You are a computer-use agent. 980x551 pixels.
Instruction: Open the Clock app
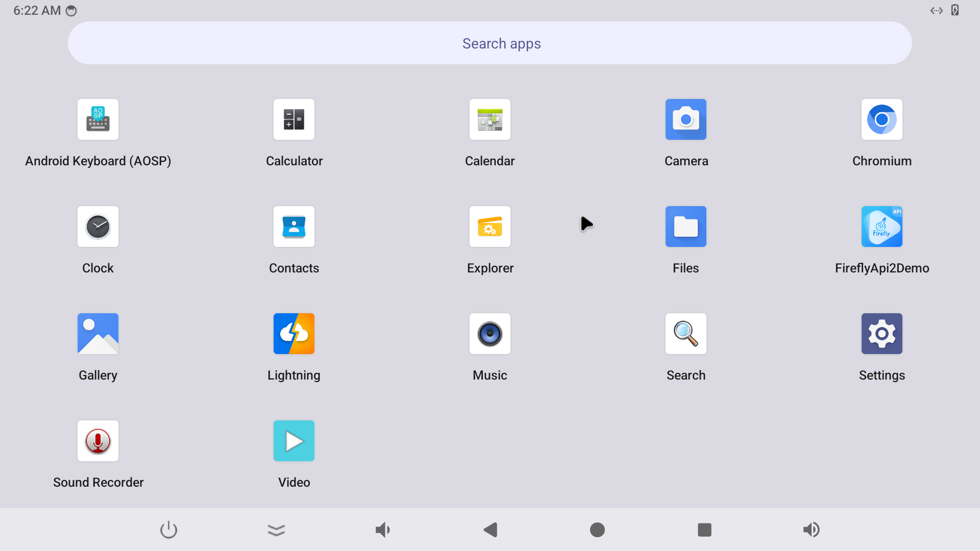click(x=98, y=227)
